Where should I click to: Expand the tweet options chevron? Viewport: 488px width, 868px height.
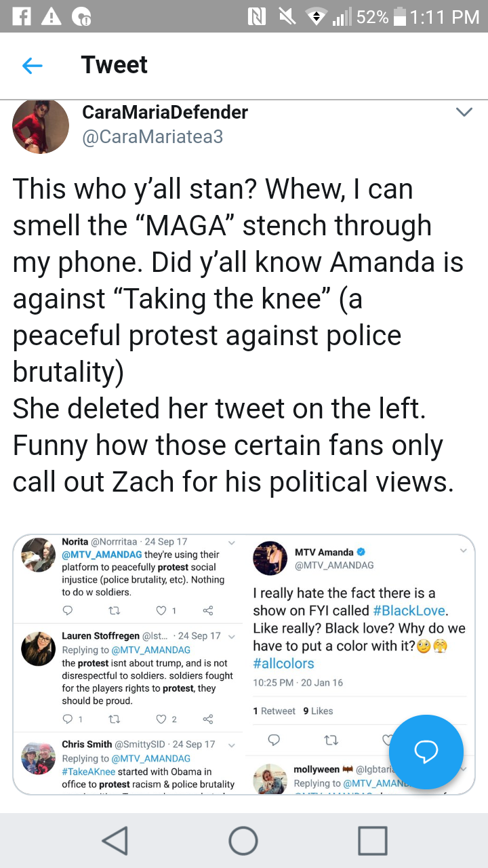point(464,112)
